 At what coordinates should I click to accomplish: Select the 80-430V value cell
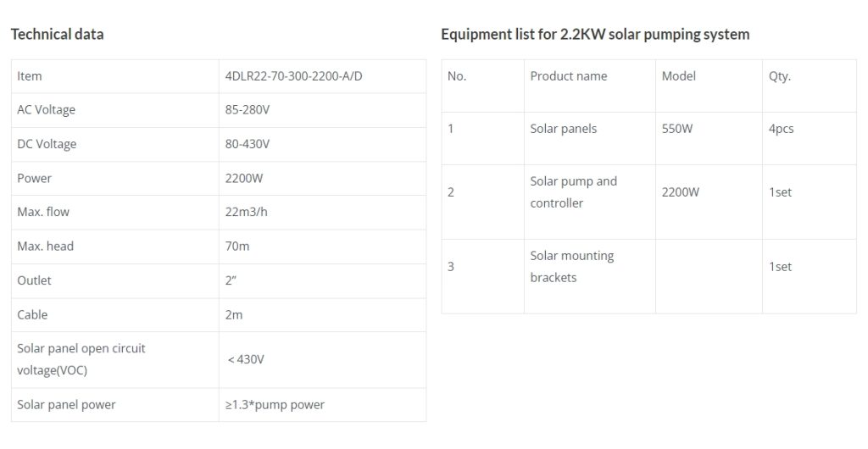coord(322,144)
